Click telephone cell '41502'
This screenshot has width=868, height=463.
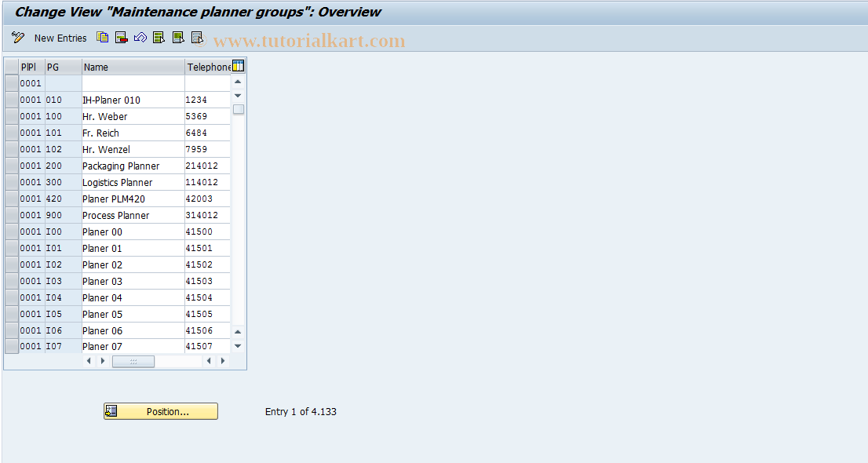[208, 264]
